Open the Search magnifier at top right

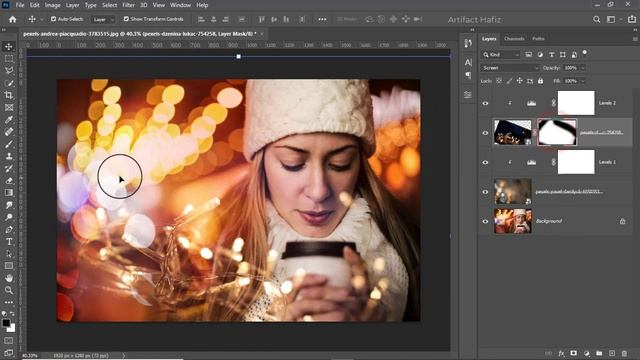pyautogui.click(x=597, y=19)
